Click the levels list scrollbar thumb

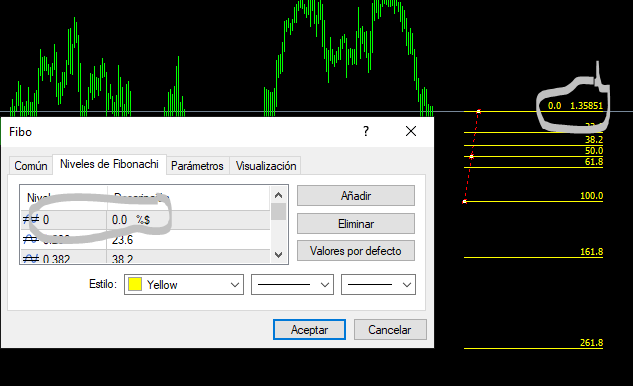[279, 212]
